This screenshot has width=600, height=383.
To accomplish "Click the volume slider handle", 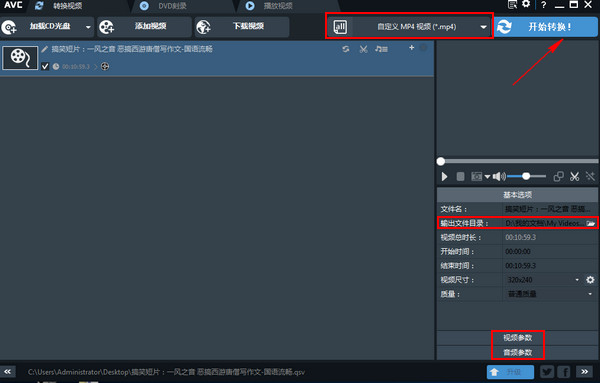I will click(x=526, y=176).
